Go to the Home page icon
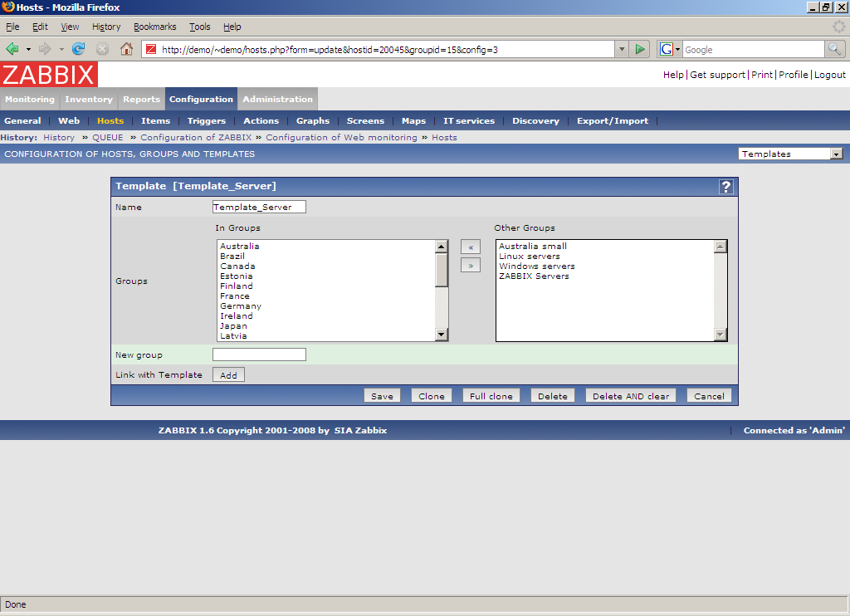This screenshot has height=616, width=850. tap(126, 49)
